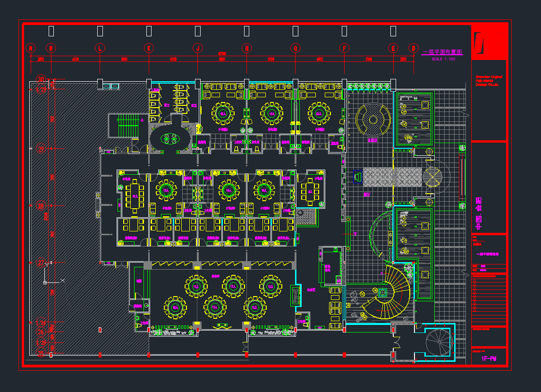Select the revolving door symbol
541x392 pixels.
pyautogui.click(x=433, y=176)
